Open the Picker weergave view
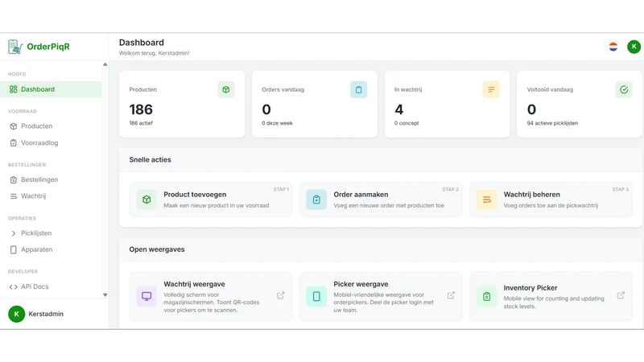This screenshot has width=644, height=362. tap(381, 296)
